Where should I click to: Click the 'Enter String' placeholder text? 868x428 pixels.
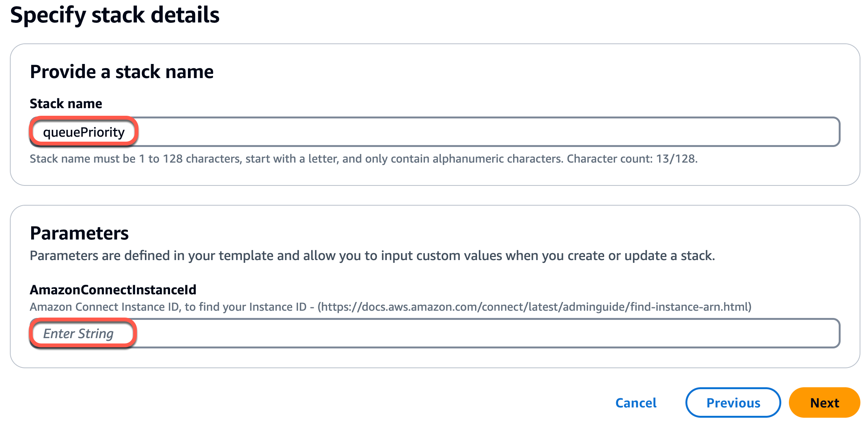pos(78,334)
